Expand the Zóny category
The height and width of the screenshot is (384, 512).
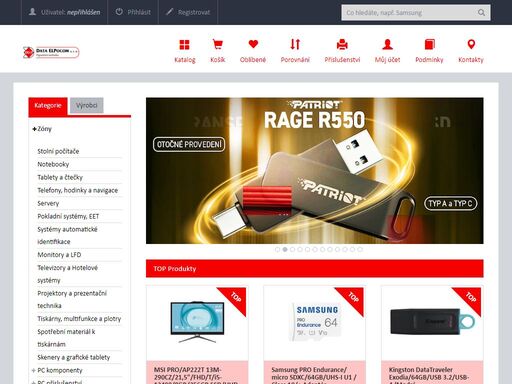tap(34, 129)
